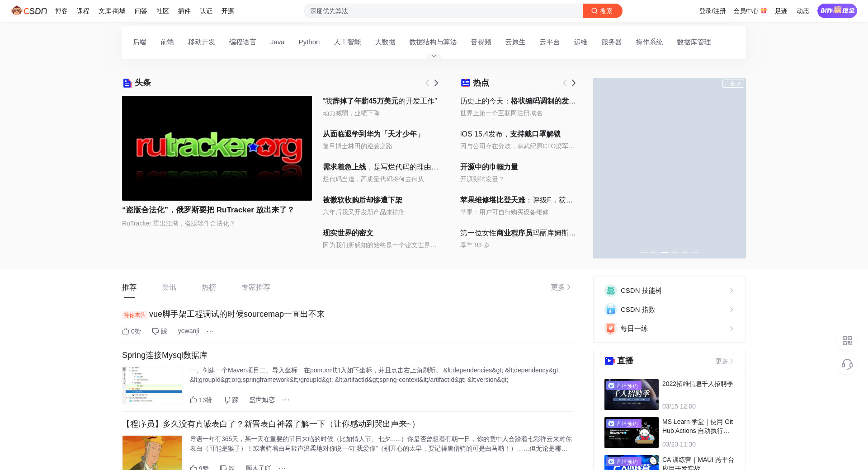Open 更多 in the recommendation tabs
868x470 pixels.
[x=561, y=287]
